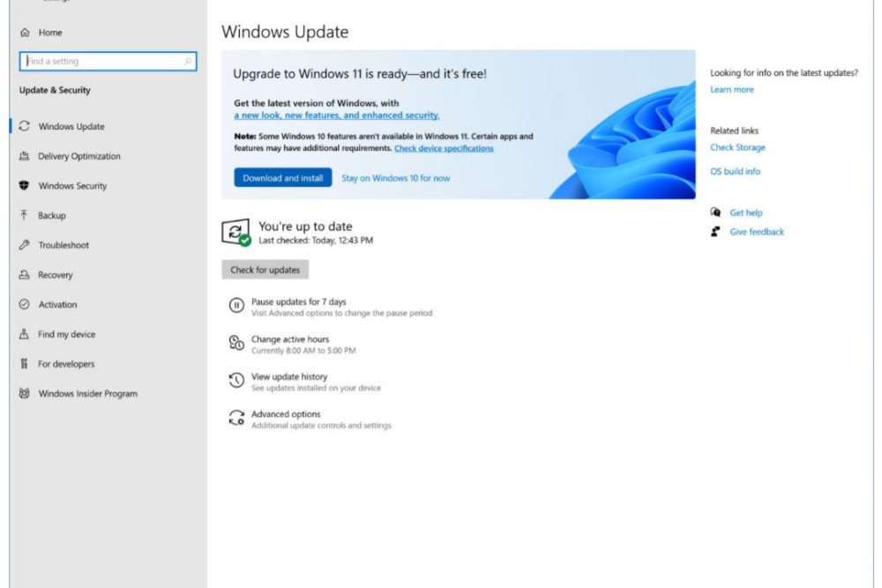Click the Give feedback person icon
Screen dimensions: 882x588
tap(715, 232)
